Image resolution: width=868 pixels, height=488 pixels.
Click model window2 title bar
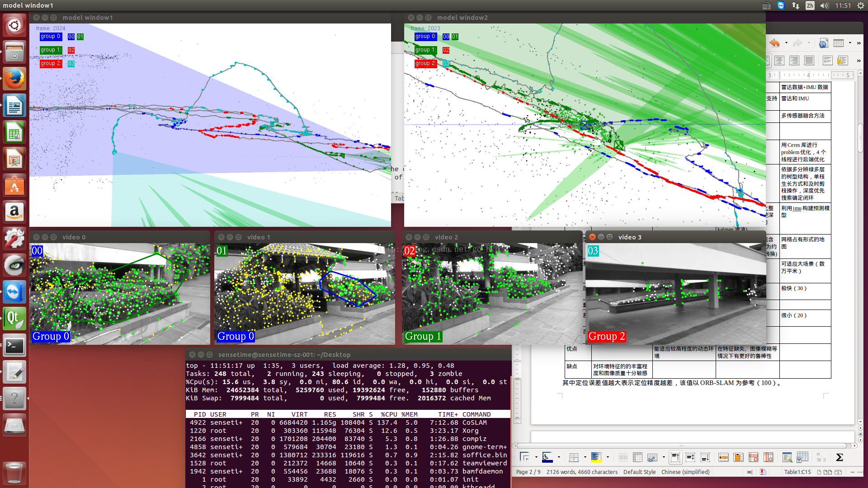(585, 18)
